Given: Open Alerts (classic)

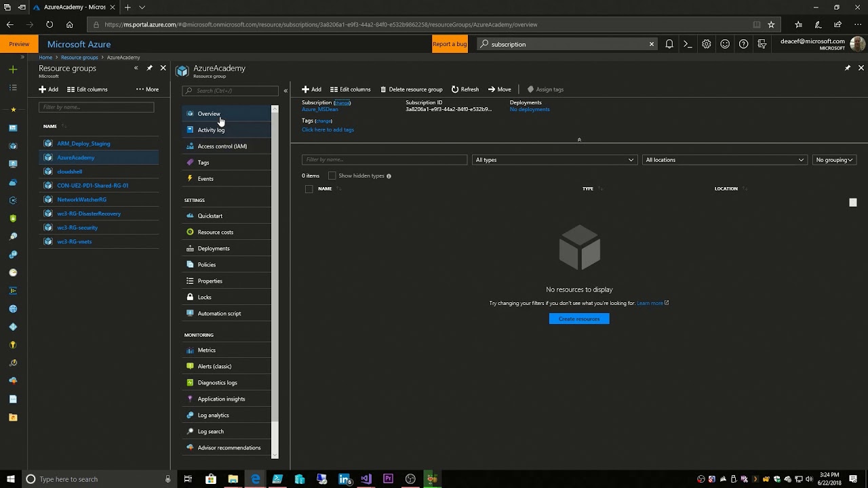Looking at the screenshot, I should (227, 366).
